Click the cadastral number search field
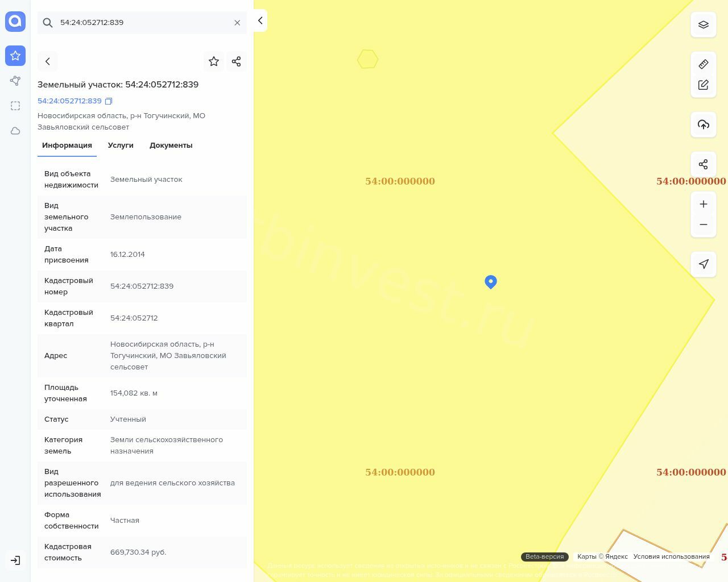 click(x=142, y=23)
